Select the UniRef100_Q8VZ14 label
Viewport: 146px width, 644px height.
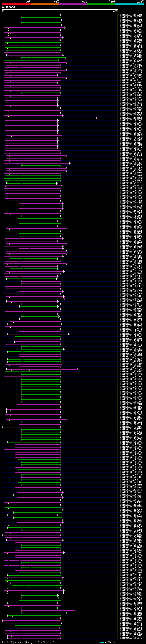click(131, 105)
